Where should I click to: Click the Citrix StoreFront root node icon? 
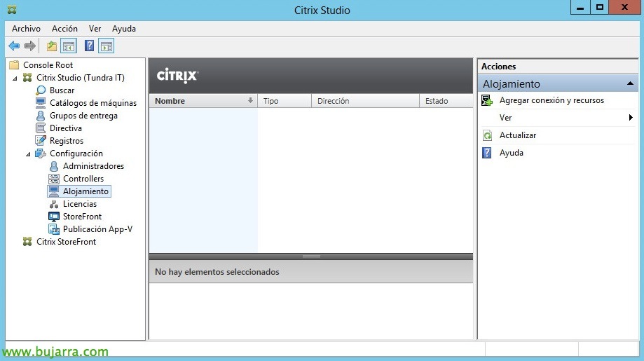[27, 242]
